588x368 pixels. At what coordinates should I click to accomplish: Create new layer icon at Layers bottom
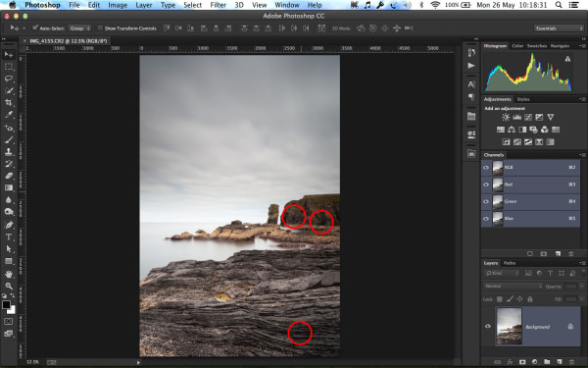[560, 362]
